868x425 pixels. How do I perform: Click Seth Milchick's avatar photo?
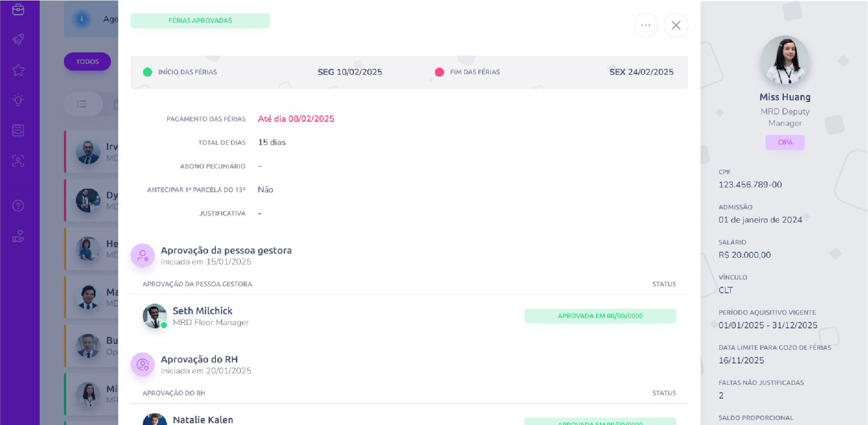coord(154,316)
